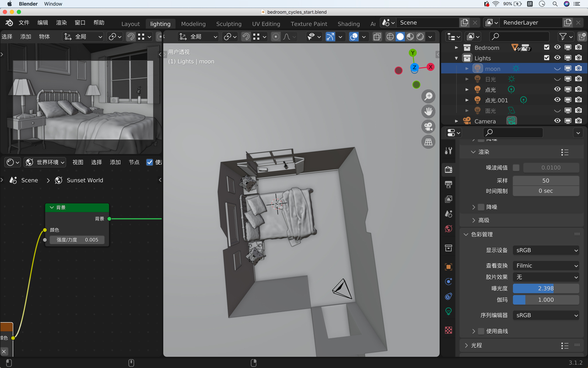588x368 pixels.
Task: Click the camera view button in the viewport
Action: [428, 126]
